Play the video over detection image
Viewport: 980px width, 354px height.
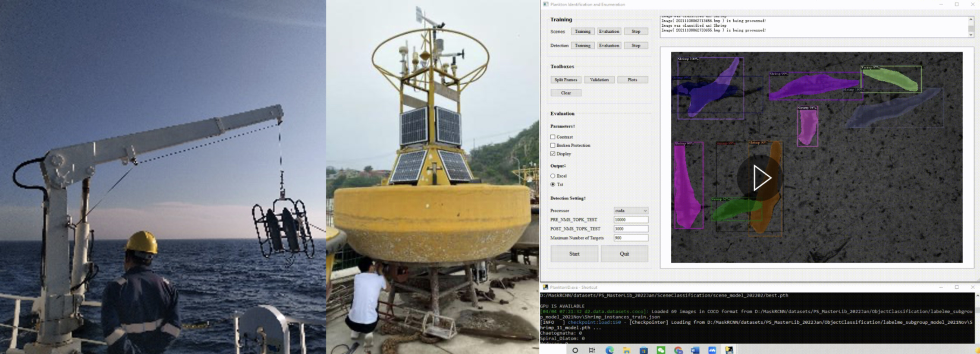pos(760,178)
